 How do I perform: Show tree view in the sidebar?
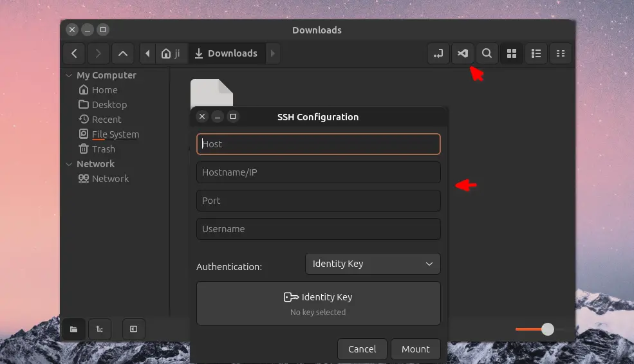pos(99,329)
